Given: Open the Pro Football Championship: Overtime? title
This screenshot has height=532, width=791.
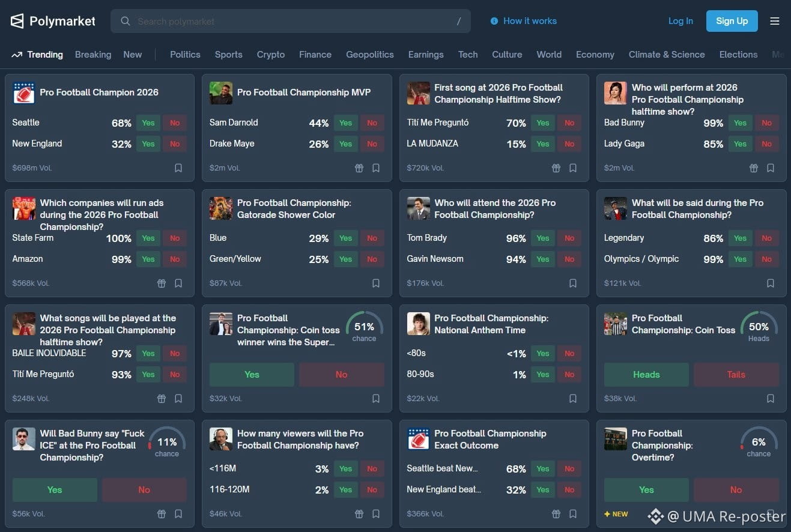Looking at the screenshot, I should [662, 445].
